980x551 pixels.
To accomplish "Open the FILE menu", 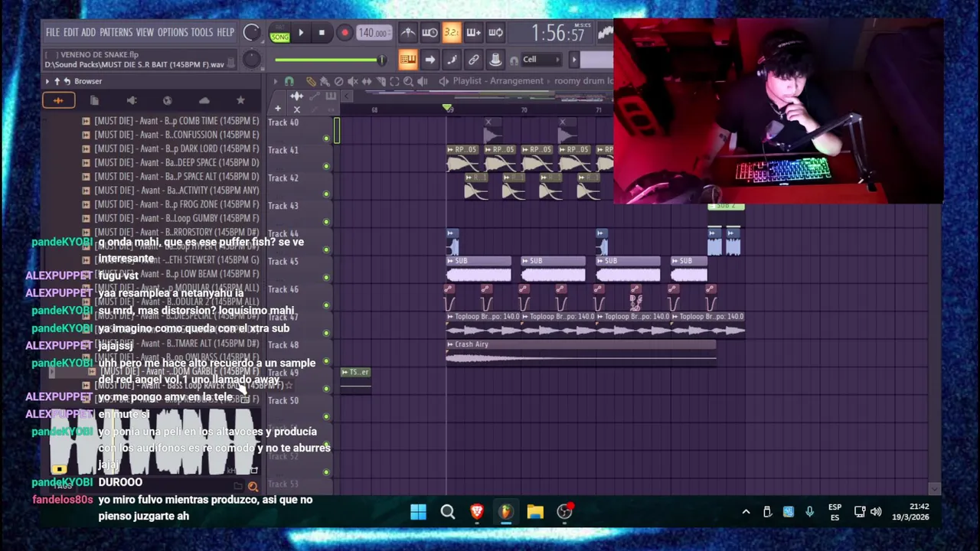I will point(52,33).
